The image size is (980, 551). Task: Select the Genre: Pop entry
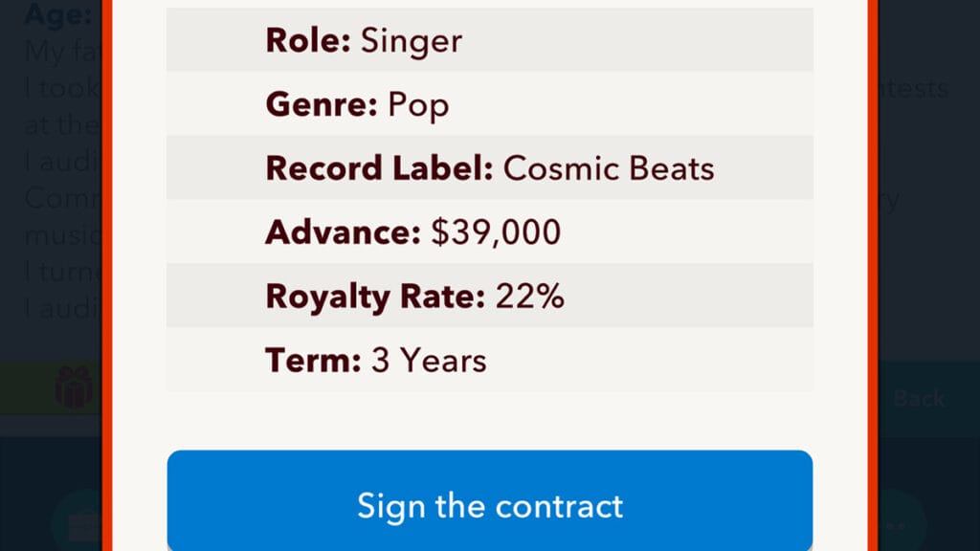coord(489,104)
